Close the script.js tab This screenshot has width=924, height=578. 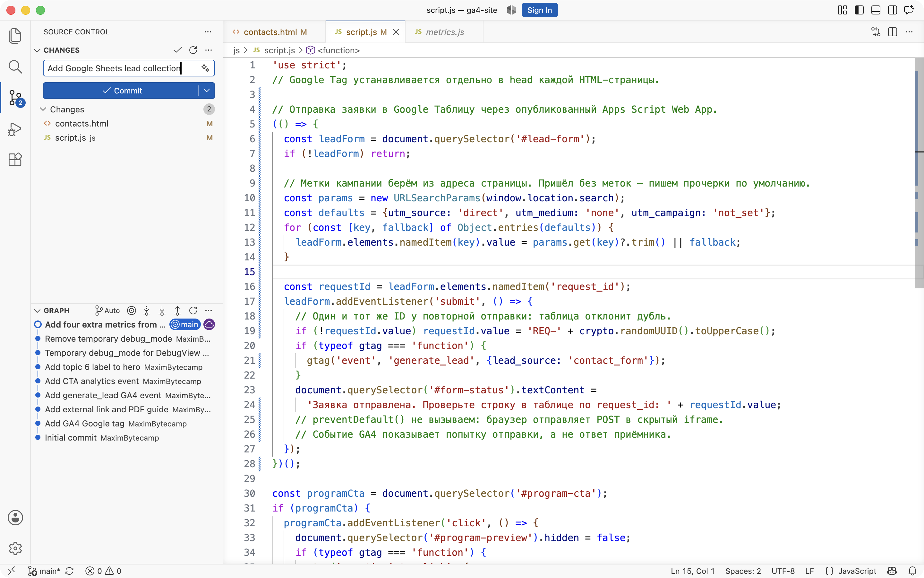[x=396, y=32]
